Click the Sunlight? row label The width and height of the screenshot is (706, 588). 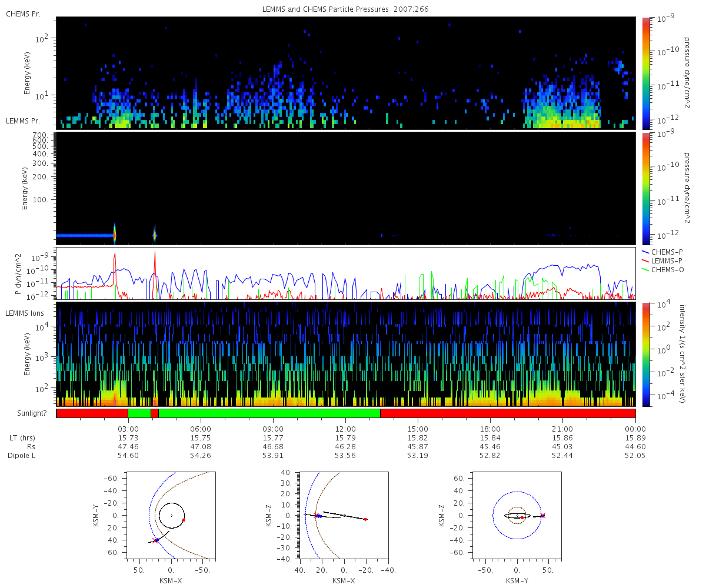tap(26, 413)
